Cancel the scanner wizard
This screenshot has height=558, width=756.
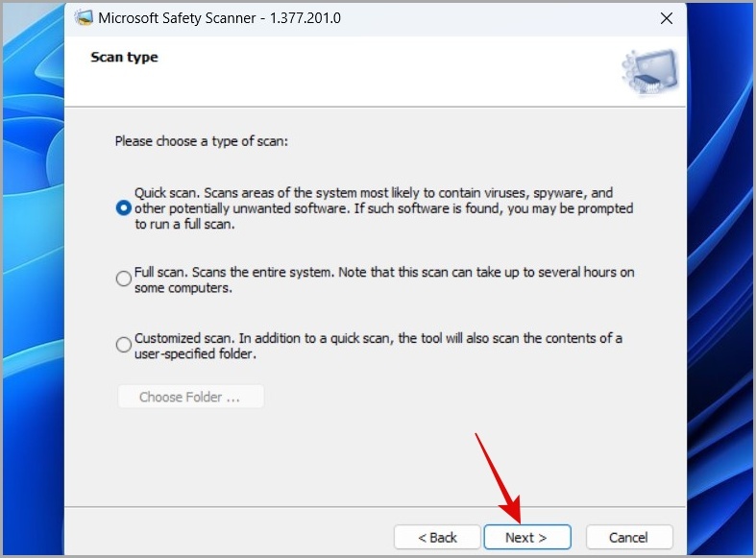[x=629, y=537]
